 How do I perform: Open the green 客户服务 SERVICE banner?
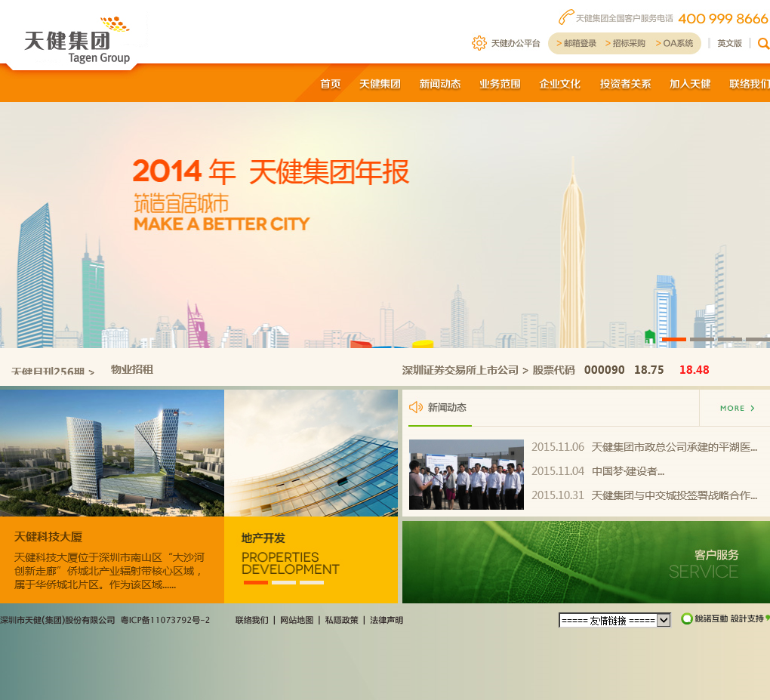(586, 562)
